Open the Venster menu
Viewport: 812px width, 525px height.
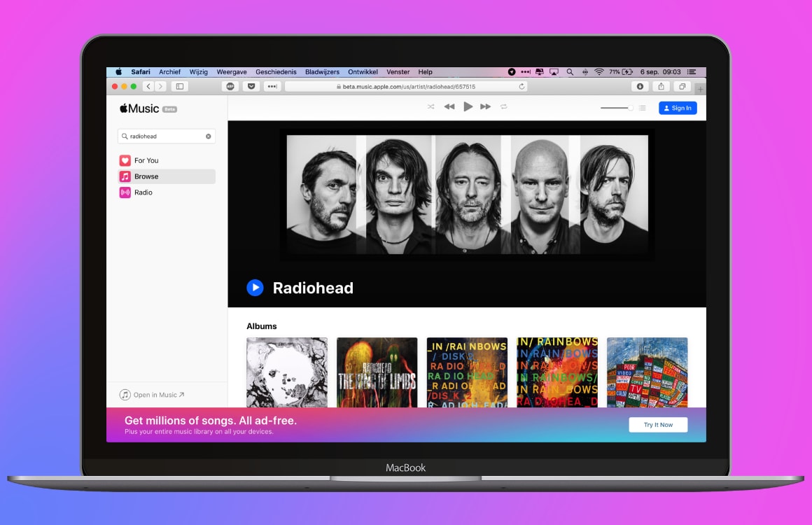398,72
